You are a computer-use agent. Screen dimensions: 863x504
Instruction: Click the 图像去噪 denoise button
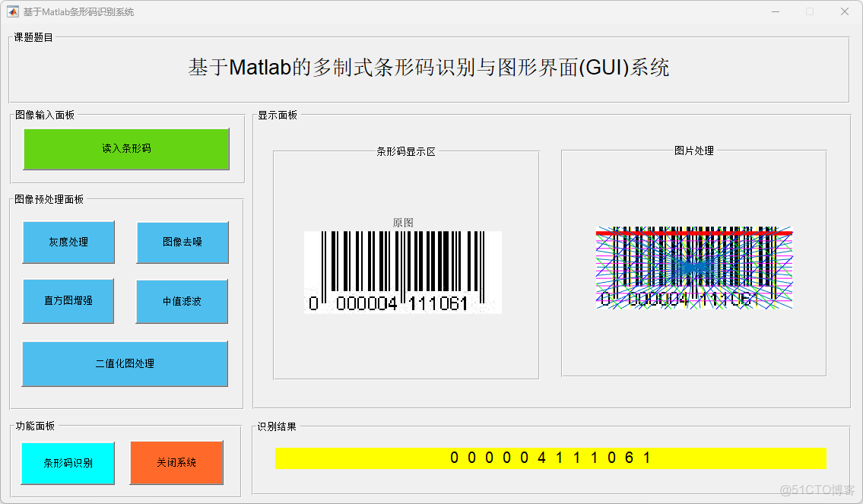tap(182, 242)
